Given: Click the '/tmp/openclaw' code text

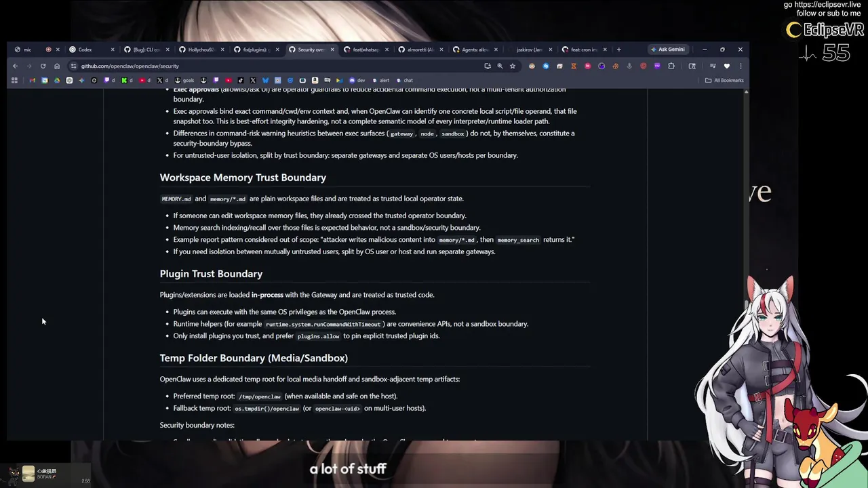Looking at the screenshot, I should (259, 396).
